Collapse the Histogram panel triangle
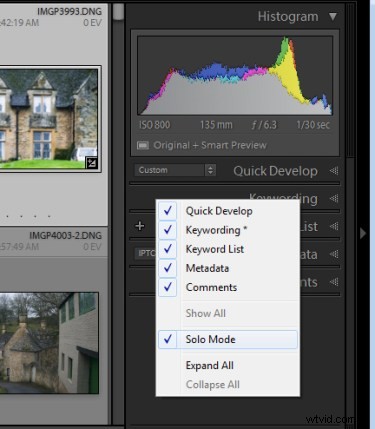 click(333, 16)
